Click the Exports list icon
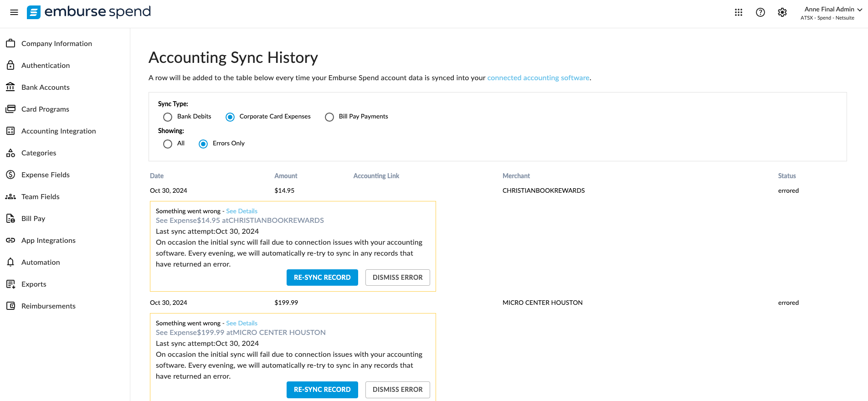 10,284
